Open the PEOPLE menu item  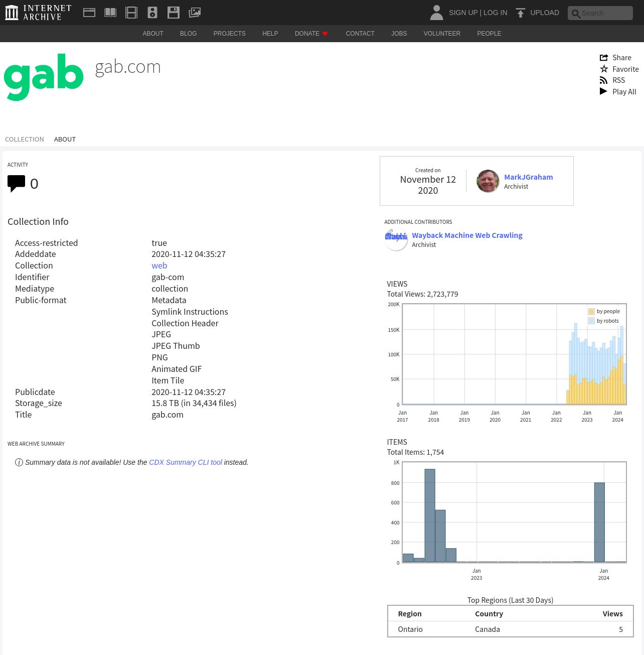tap(489, 34)
